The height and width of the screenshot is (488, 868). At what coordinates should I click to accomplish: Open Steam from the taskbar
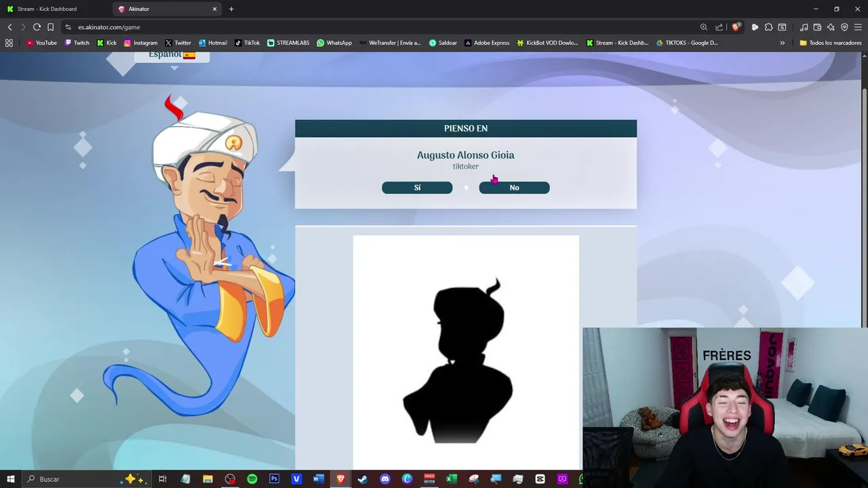tap(363, 479)
